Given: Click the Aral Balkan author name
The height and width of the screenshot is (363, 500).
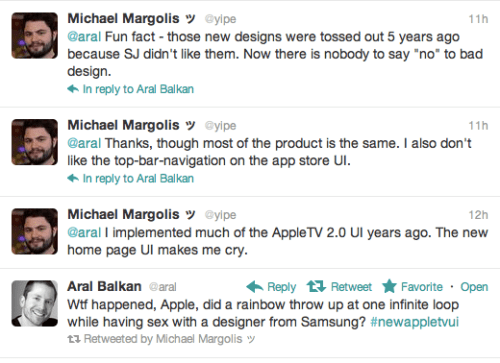Looking at the screenshot, I should click(x=104, y=286).
